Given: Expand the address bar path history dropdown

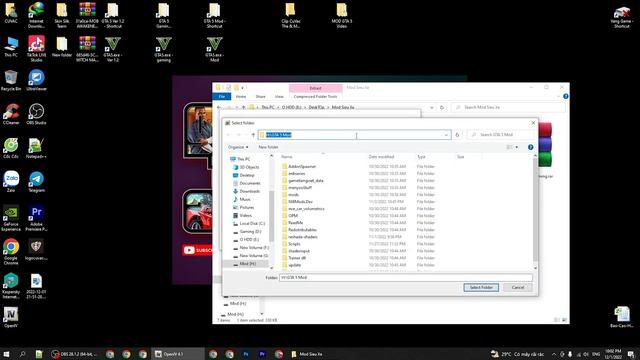Looking at the screenshot, I should (446, 135).
